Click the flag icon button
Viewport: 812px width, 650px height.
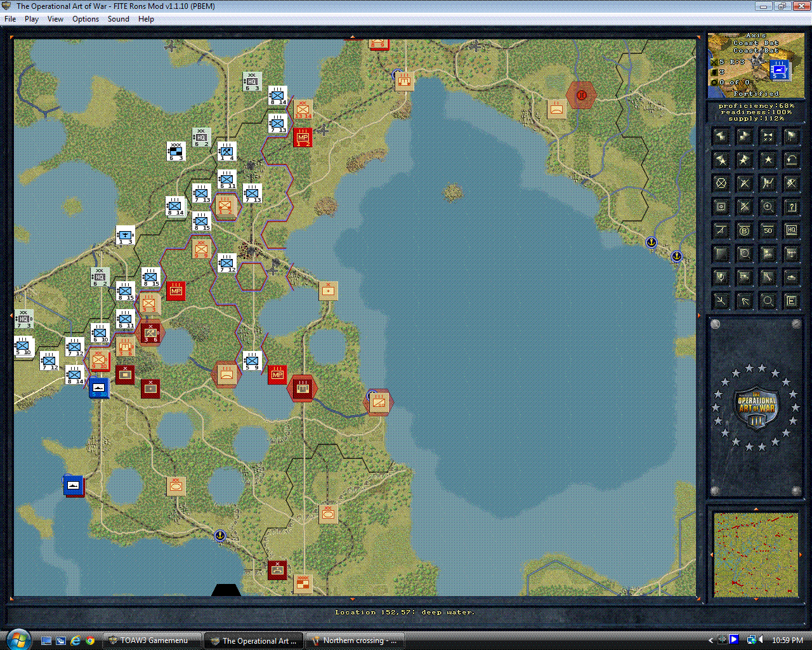pyautogui.click(x=791, y=136)
